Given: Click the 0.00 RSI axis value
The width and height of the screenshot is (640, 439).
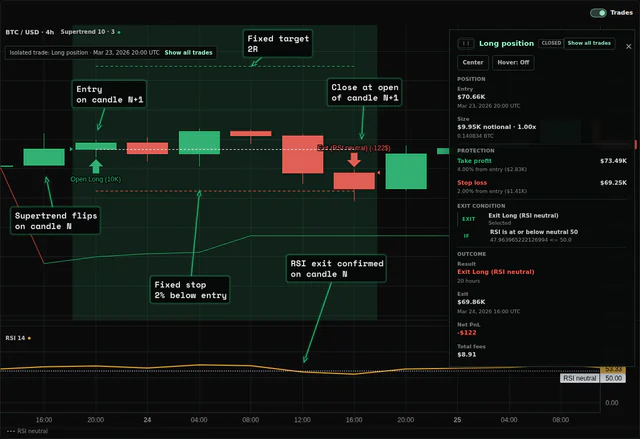Looking at the screenshot, I should (x=611, y=403).
